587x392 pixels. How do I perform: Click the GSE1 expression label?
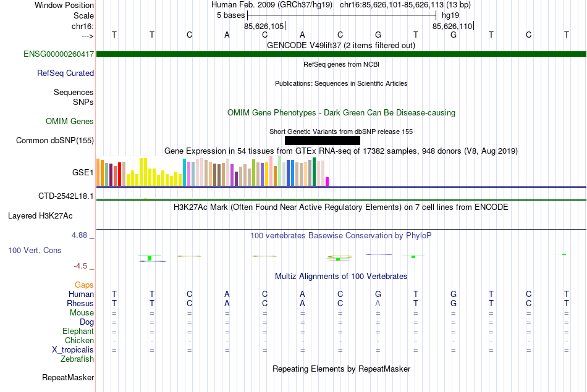tap(83, 172)
